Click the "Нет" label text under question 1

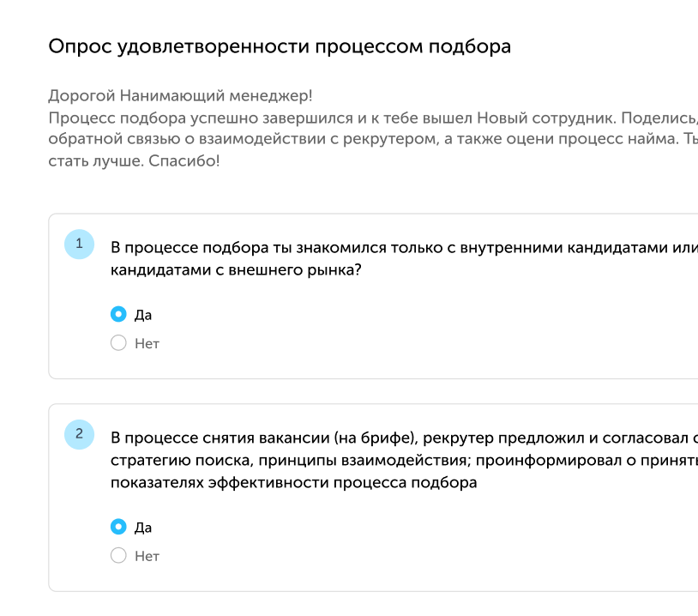click(x=147, y=343)
